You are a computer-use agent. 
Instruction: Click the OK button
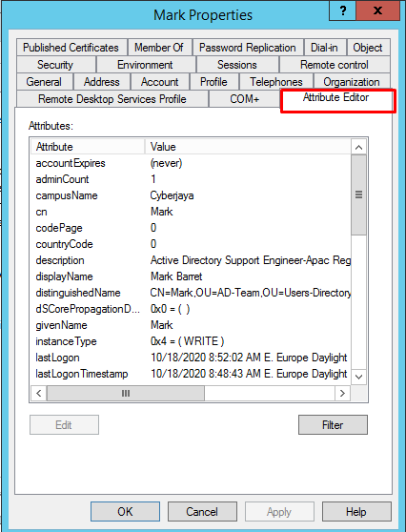tap(125, 512)
